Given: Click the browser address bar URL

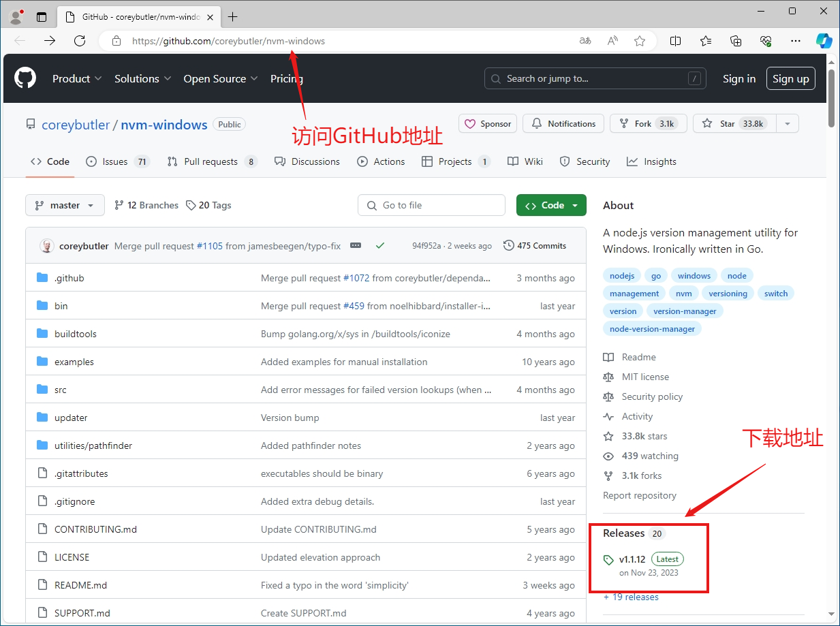Looking at the screenshot, I should click(x=229, y=41).
